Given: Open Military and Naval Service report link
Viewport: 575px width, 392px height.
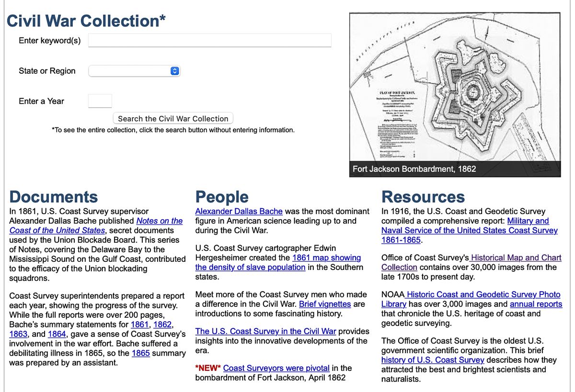Looking at the screenshot, I should click(470, 230).
